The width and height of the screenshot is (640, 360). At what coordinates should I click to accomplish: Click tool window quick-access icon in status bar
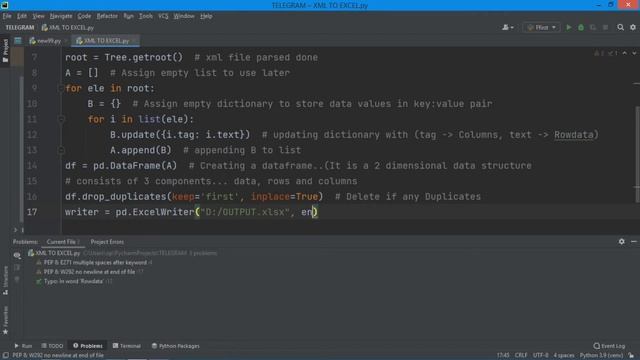coord(5,356)
